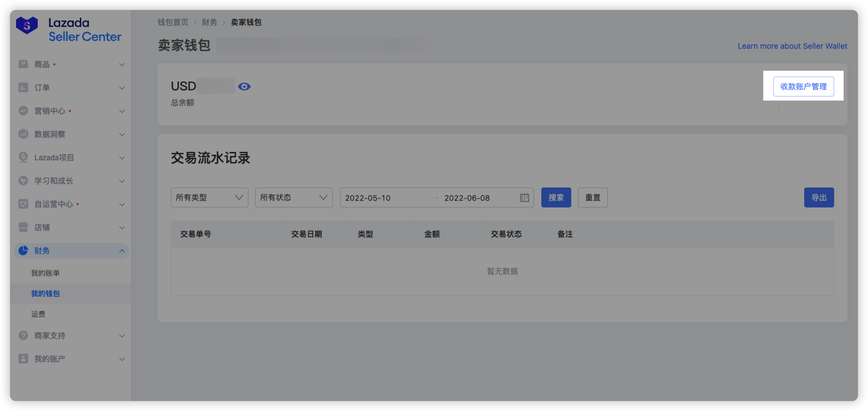Select the 商品 icon in sidebar
868x411 pixels.
(x=23, y=64)
